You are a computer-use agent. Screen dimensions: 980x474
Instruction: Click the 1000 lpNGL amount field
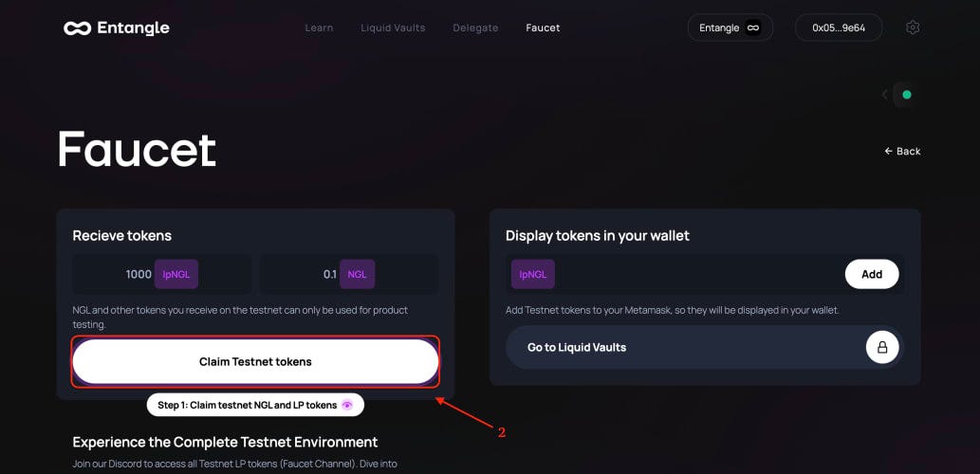[162, 274]
